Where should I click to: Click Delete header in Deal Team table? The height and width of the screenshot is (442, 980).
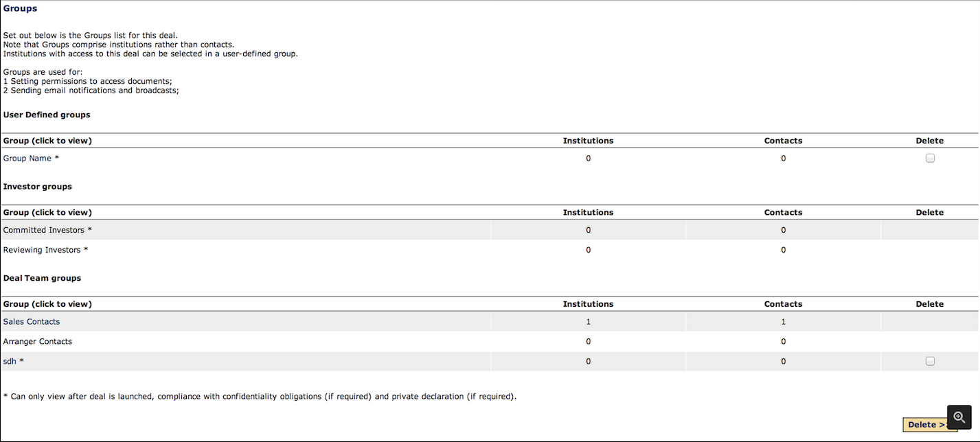(930, 304)
